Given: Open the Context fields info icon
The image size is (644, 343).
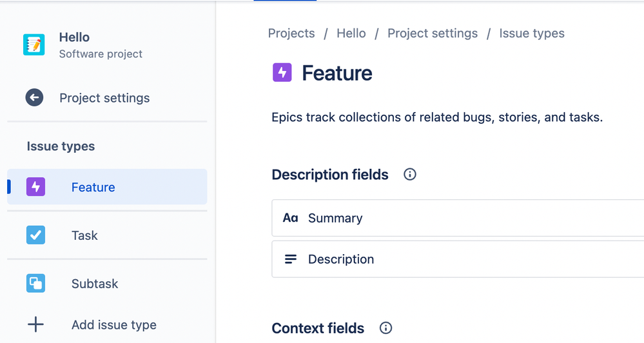Looking at the screenshot, I should coord(385,328).
